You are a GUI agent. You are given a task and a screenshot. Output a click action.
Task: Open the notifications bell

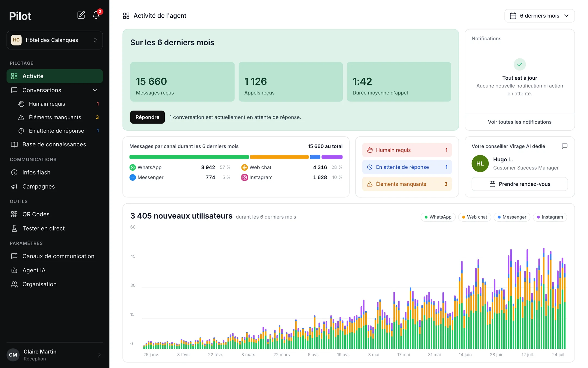click(96, 15)
